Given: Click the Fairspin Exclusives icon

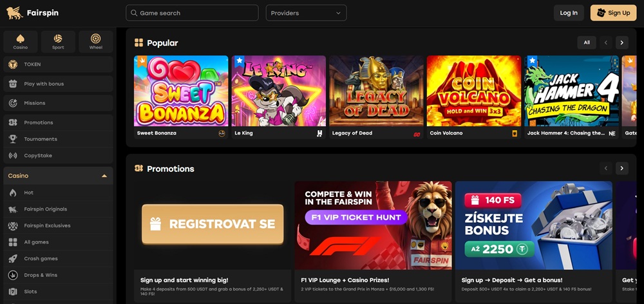Looking at the screenshot, I should 13,225.
